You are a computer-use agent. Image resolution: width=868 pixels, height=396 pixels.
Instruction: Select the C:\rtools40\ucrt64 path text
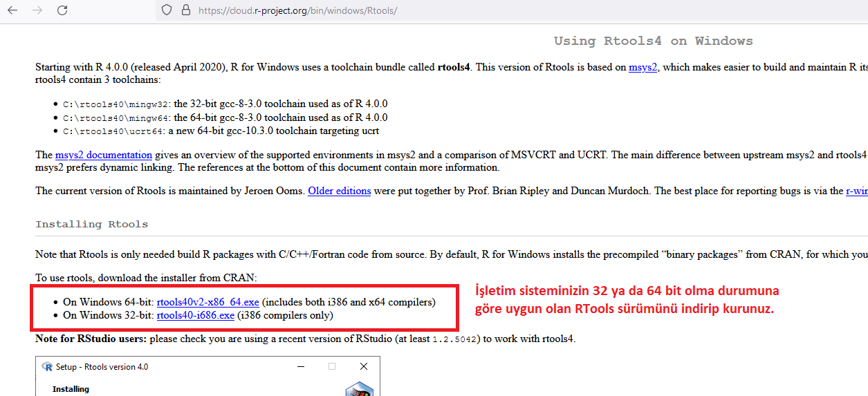pyautogui.click(x=114, y=131)
